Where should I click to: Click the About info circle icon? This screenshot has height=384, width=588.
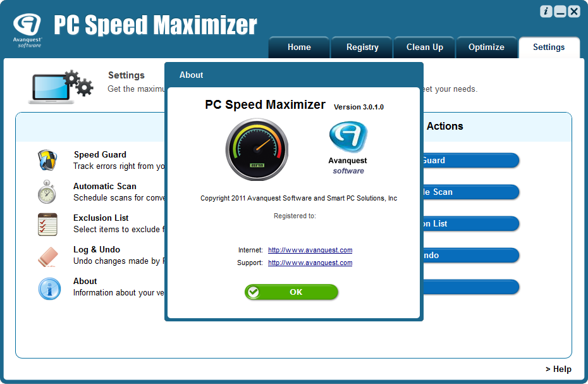click(49, 288)
